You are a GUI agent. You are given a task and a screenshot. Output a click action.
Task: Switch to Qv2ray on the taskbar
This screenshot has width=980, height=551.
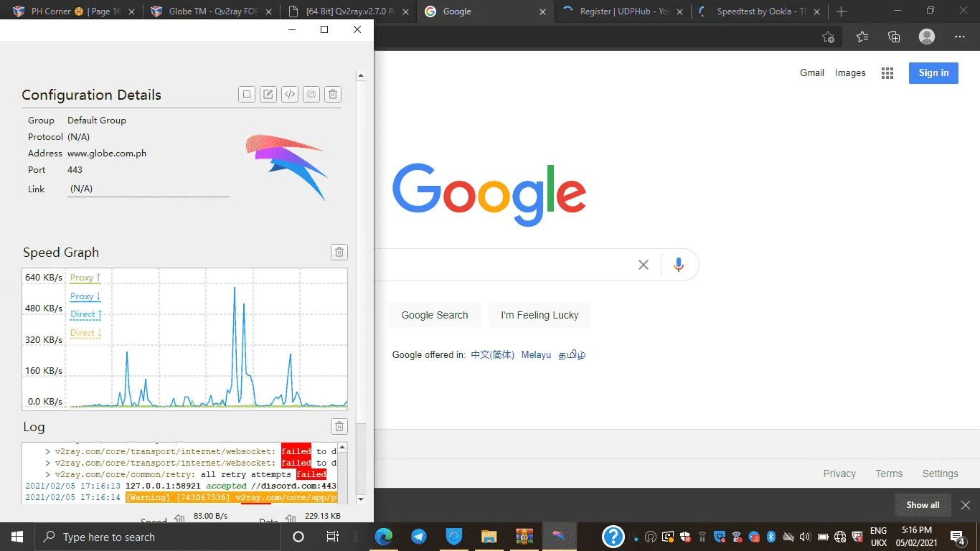coord(559,537)
